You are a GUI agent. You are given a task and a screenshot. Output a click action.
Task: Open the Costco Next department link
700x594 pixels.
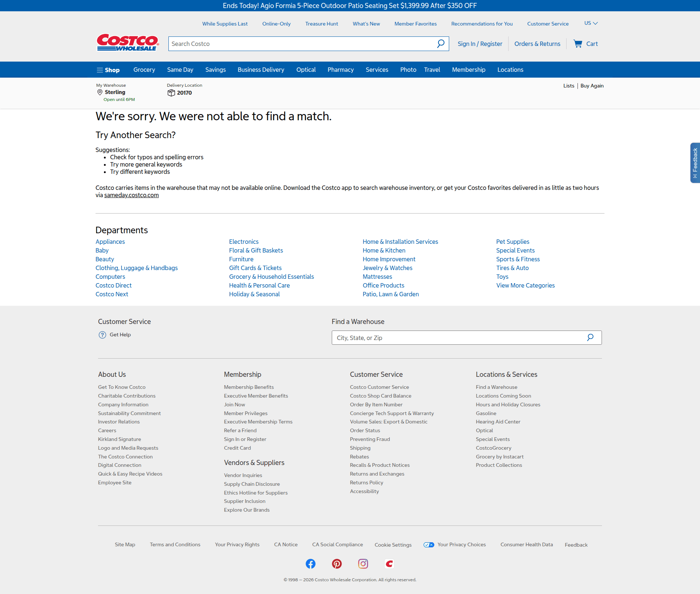[x=112, y=294]
